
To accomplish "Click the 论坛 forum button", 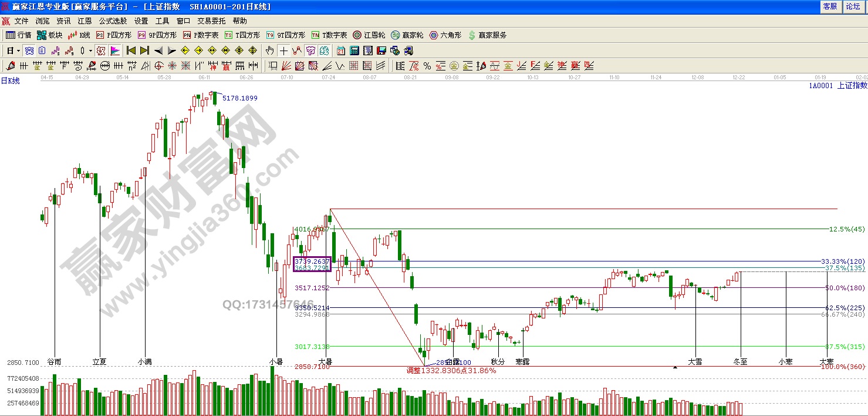I will point(852,6).
